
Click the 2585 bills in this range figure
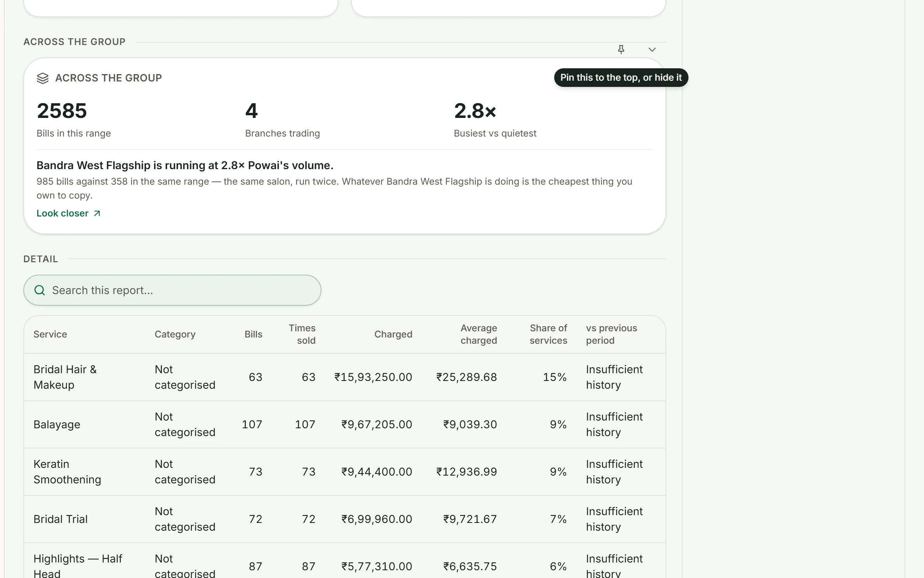tap(62, 111)
